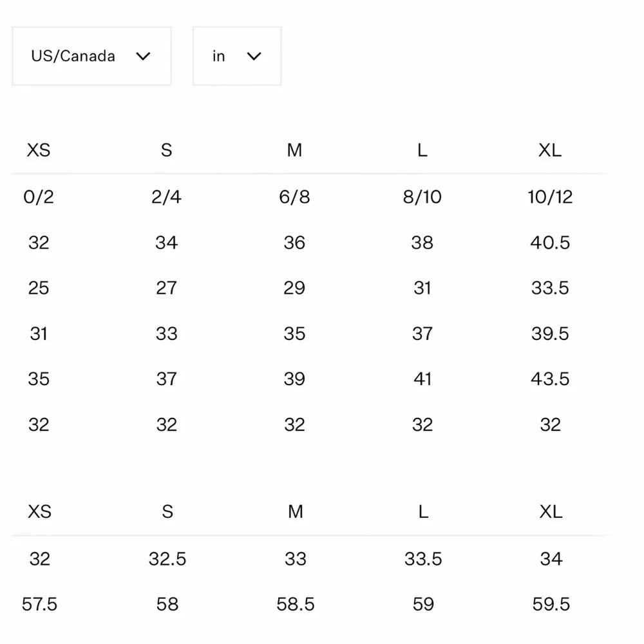The width and height of the screenshot is (644, 644).
Task: Select the XS header in the upper table
Action: (39, 150)
